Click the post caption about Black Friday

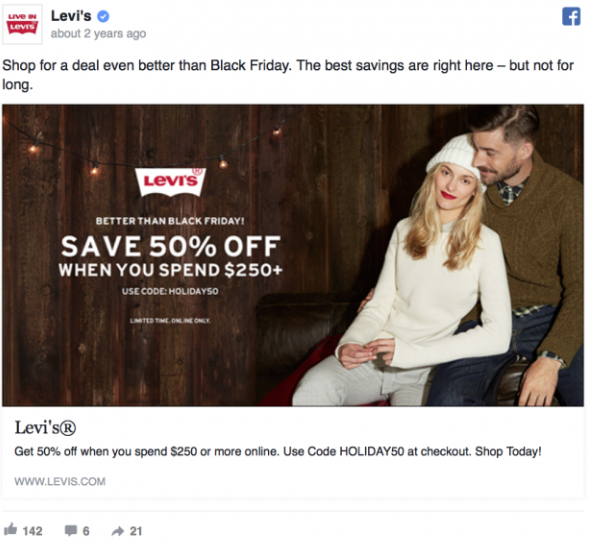point(288,75)
